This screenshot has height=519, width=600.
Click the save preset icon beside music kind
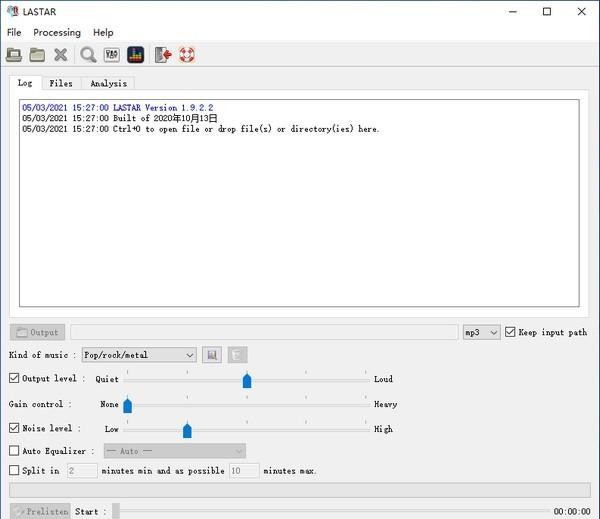coord(212,355)
